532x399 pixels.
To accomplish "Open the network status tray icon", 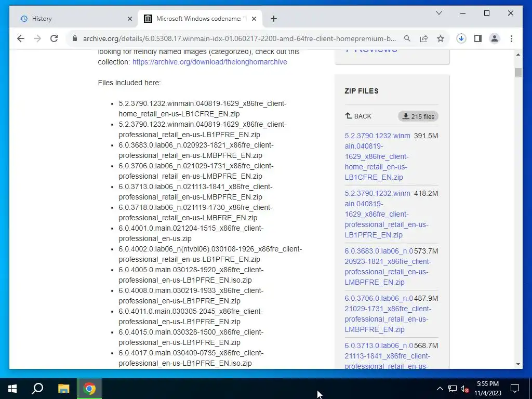I will [x=453, y=389].
